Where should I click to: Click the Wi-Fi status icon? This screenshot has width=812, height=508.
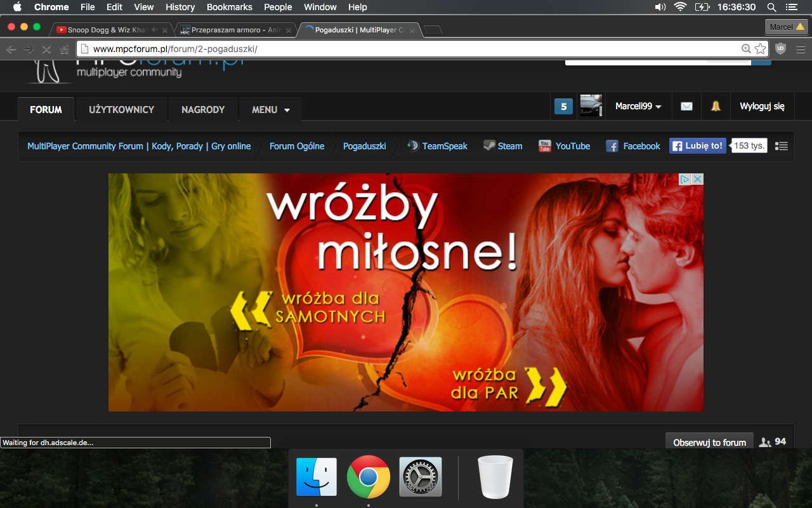[x=681, y=7]
